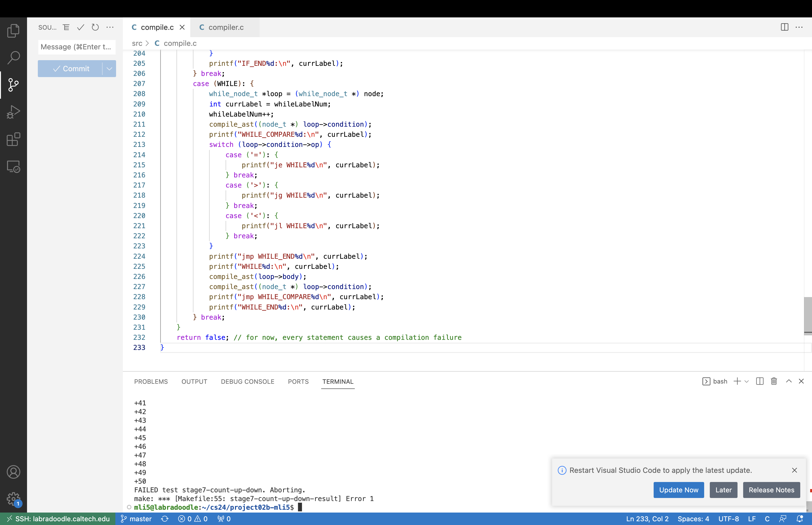Click the refresh source control icon

95,27
